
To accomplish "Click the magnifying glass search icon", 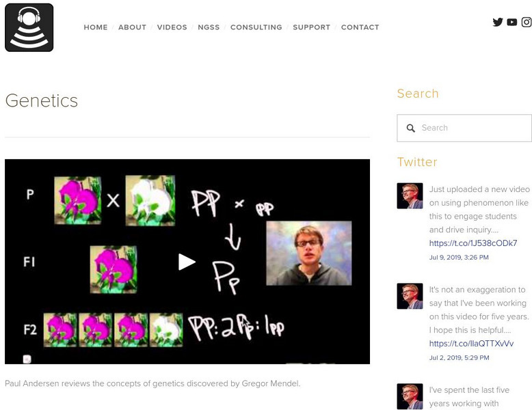I will pyautogui.click(x=411, y=128).
